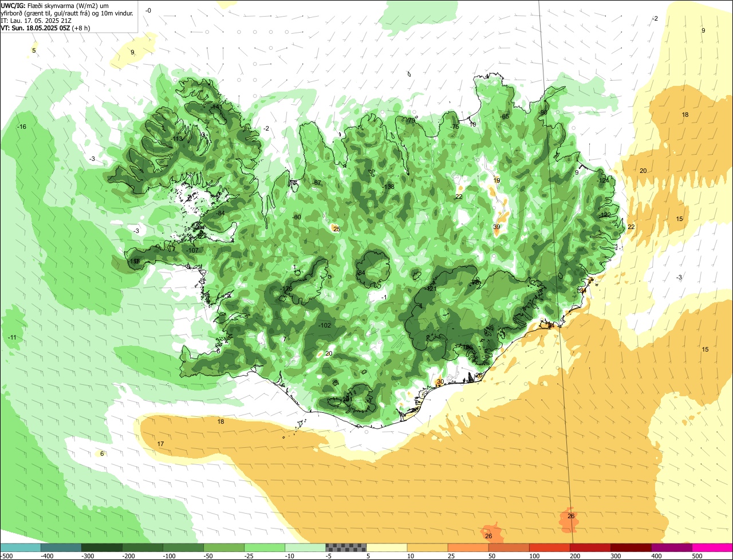Click the purple 400 to 500 legend swatch
This screenshot has height=560, width=733.
672,548
